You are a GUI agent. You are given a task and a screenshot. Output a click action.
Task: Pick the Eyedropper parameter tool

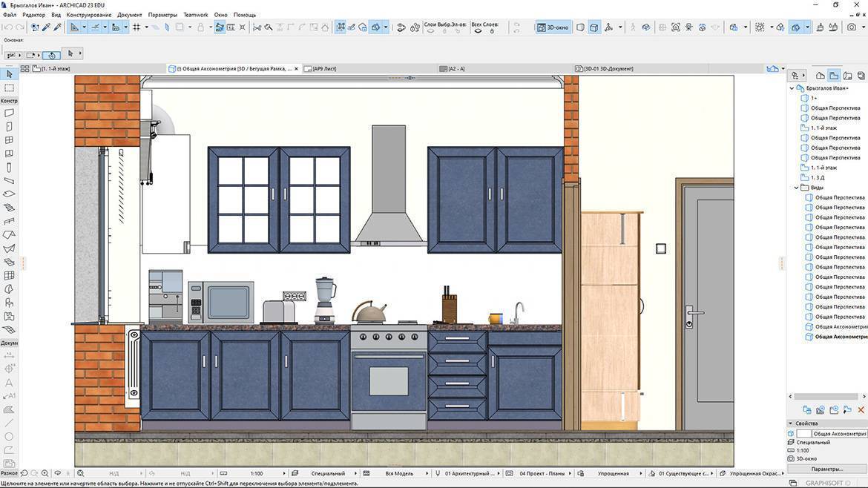[x=45, y=27]
